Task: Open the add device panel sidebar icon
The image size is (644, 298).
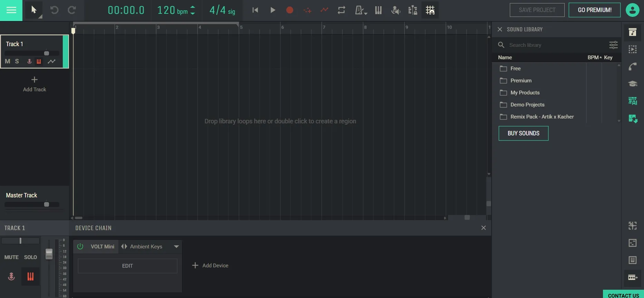Action: [633, 277]
